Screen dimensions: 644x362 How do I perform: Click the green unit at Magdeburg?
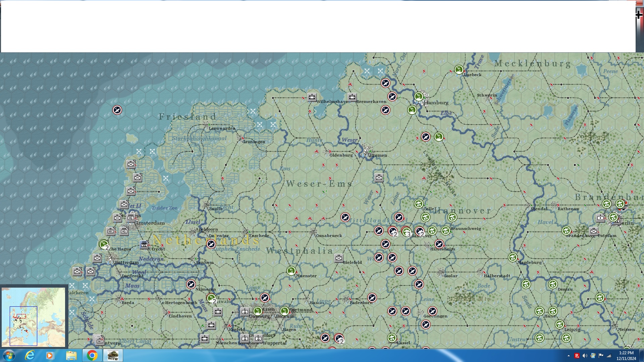pos(512,257)
